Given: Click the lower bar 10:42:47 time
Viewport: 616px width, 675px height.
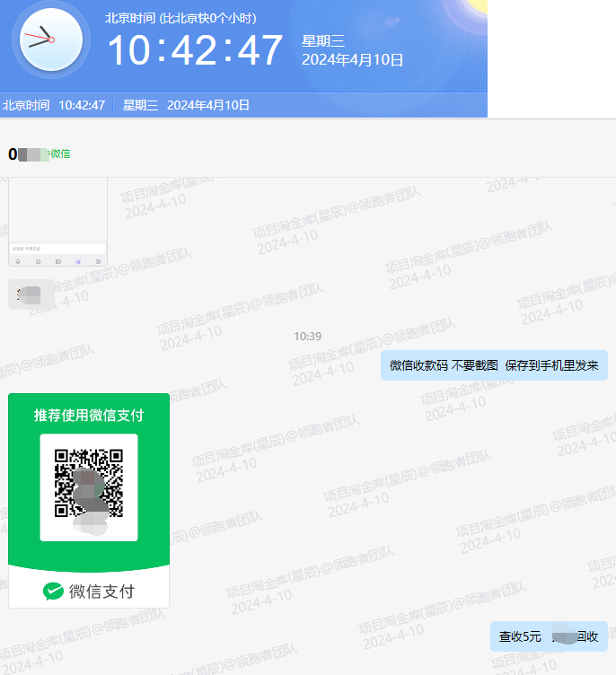Looking at the screenshot, I should (x=82, y=105).
